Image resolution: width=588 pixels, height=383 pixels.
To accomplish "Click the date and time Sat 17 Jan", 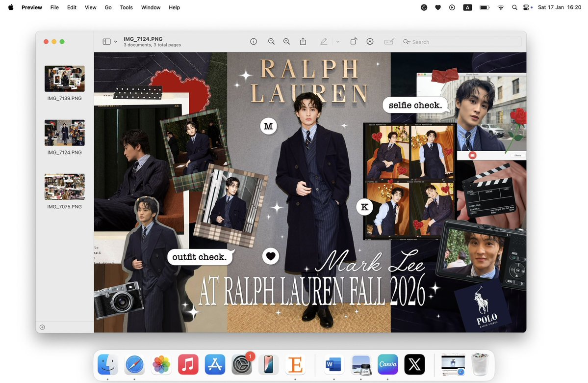I will point(560,7).
